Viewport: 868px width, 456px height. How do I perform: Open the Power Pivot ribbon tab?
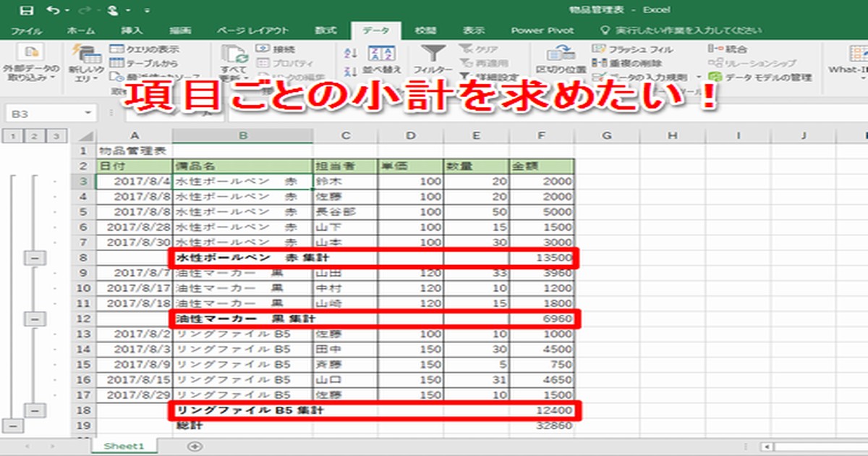coord(542,30)
